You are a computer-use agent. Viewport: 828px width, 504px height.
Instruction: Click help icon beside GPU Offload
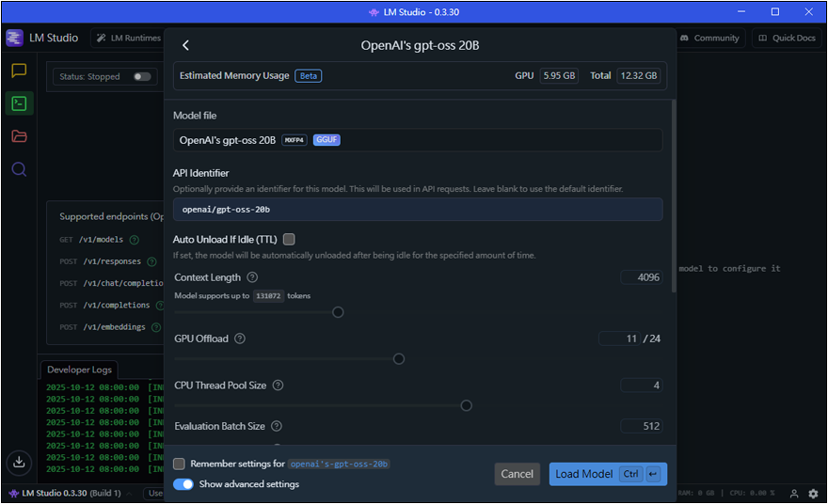(240, 339)
